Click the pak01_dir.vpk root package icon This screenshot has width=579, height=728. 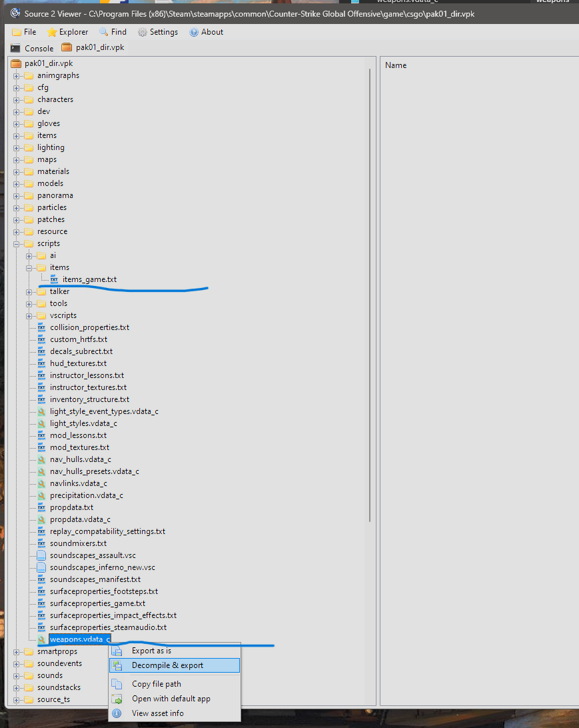pyautogui.click(x=16, y=63)
